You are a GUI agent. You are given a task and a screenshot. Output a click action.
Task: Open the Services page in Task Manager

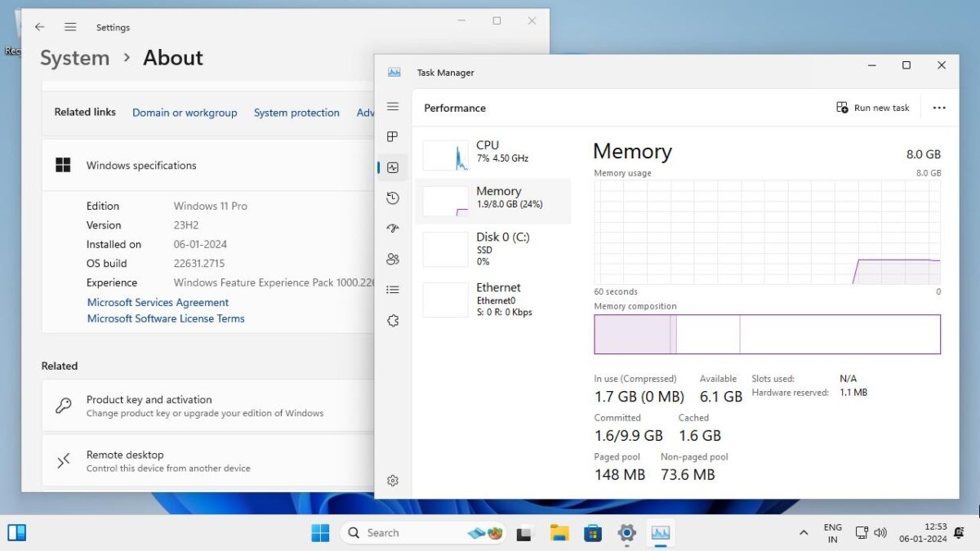pyautogui.click(x=393, y=320)
